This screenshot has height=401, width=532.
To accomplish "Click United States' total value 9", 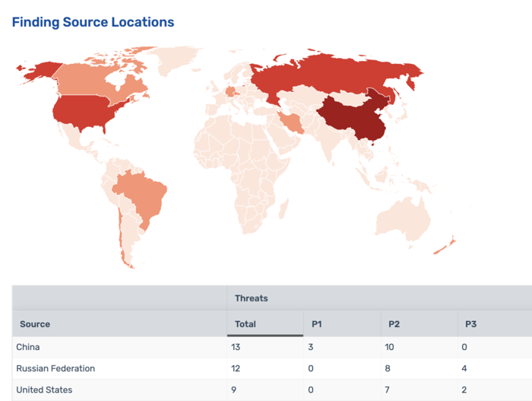I will coord(233,390).
